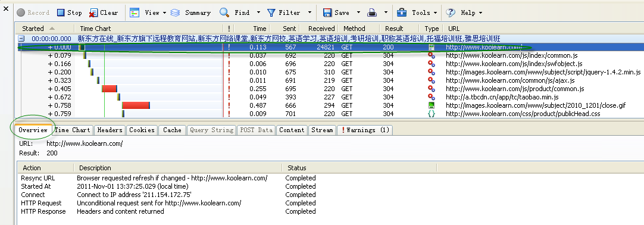Viewport: 644px width, 225px height.
Task: Click the red time bar for close.gif
Action: (135, 105)
